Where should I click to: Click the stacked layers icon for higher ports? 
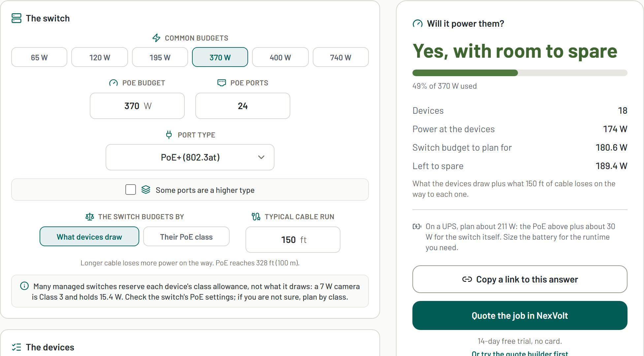pos(146,190)
